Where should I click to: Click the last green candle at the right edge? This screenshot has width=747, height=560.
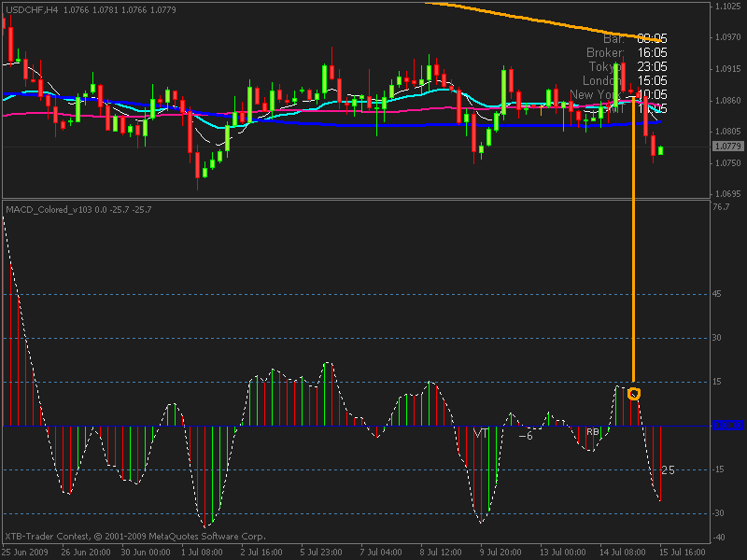click(660, 150)
